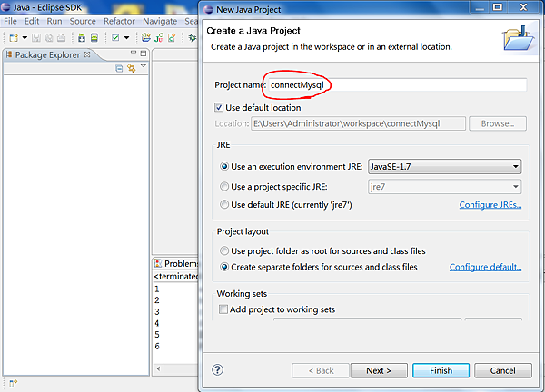Minimize the Package Explorer panel
545x392 pixels.
point(134,53)
